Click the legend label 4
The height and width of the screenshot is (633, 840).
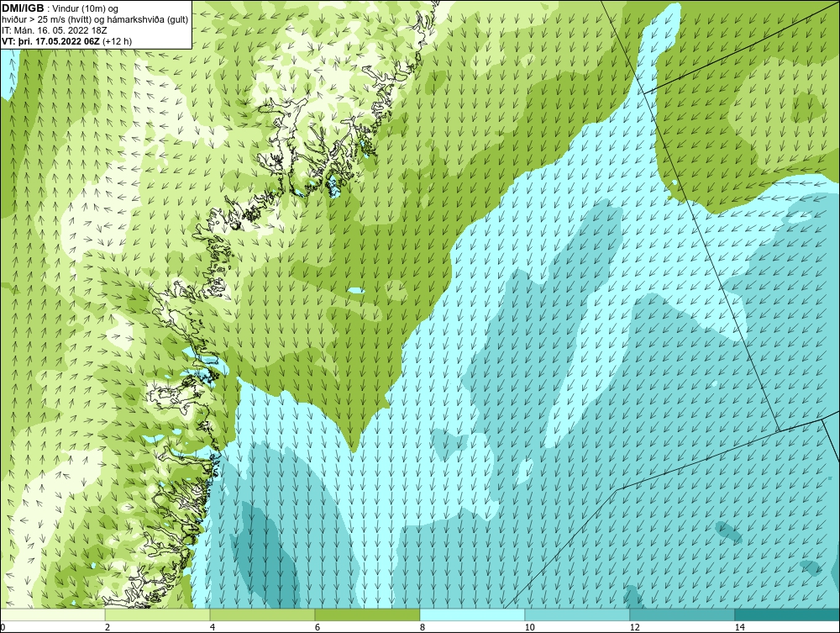(213, 627)
